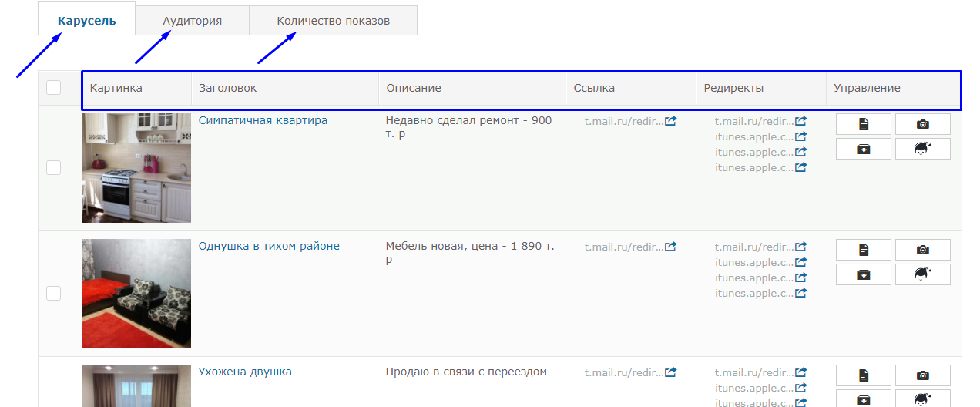980x407 pixels.
Task: Click the kitchen photo thumbnail
Action: (136, 168)
